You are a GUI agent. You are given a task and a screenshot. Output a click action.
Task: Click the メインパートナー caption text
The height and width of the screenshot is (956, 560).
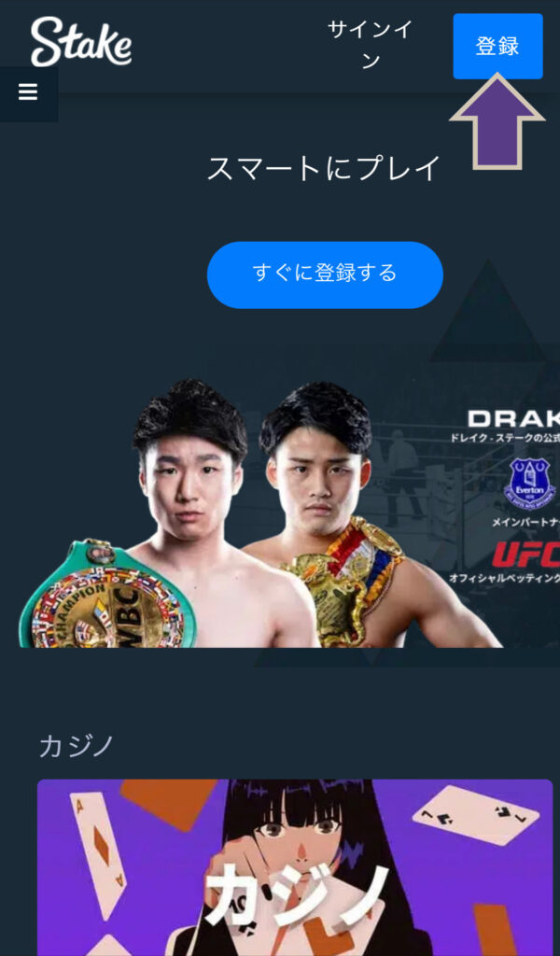tap(525, 523)
